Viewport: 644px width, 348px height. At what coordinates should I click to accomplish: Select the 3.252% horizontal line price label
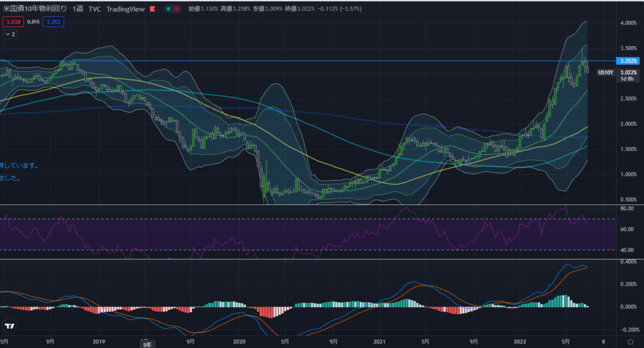tap(628, 61)
